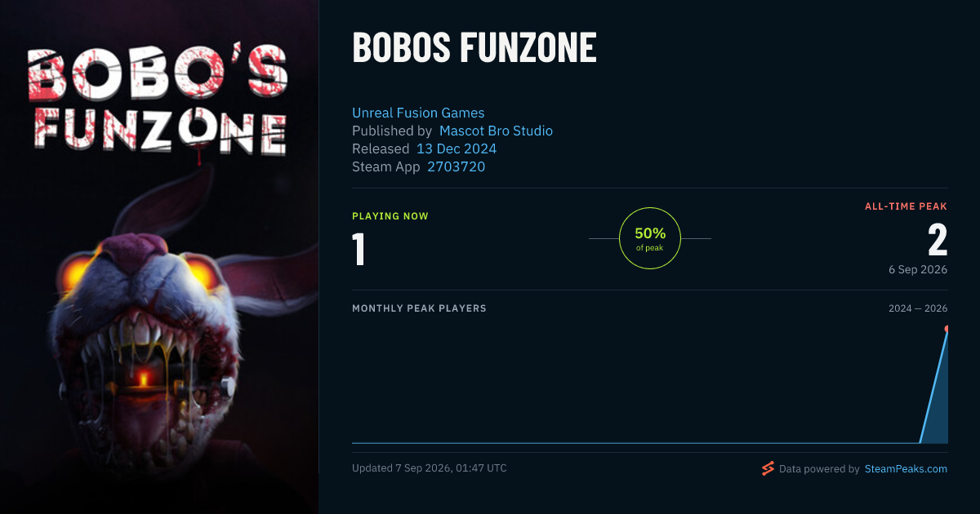Image resolution: width=980 pixels, height=514 pixels.
Task: Click the ALL-TIME PEAK label
Action: pyautogui.click(x=906, y=206)
